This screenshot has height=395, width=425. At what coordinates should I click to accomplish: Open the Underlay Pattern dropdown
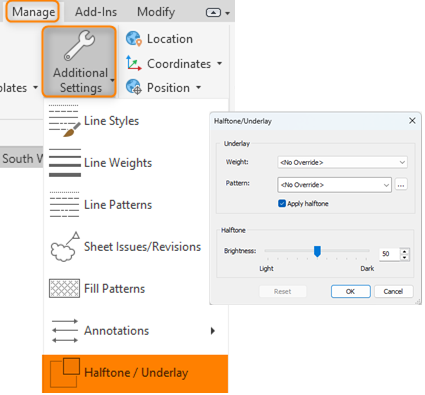[x=334, y=185]
